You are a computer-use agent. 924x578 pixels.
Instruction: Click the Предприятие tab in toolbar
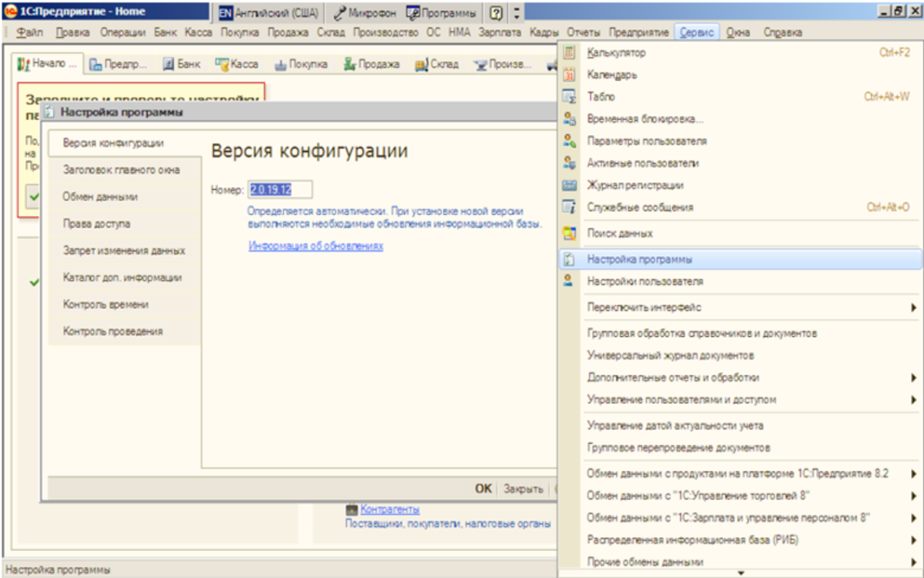tap(118, 64)
